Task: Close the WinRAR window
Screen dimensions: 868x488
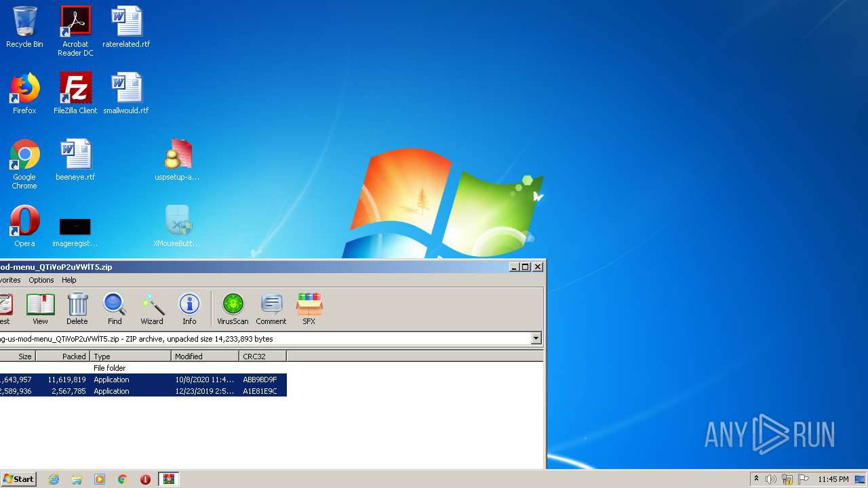Action: [x=538, y=267]
